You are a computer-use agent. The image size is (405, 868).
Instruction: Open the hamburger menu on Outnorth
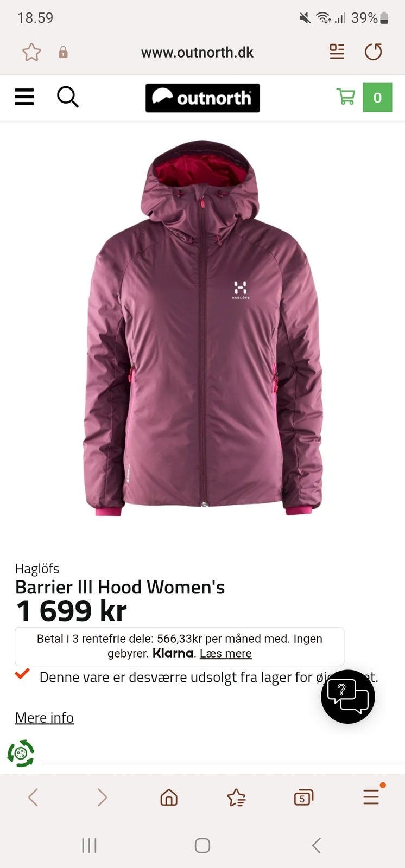pos(24,97)
